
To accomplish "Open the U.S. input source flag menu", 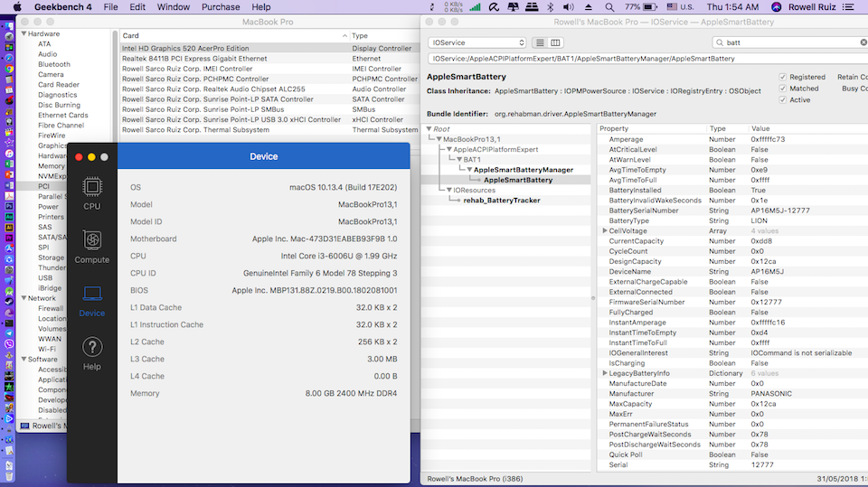I will pyautogui.click(x=680, y=7).
